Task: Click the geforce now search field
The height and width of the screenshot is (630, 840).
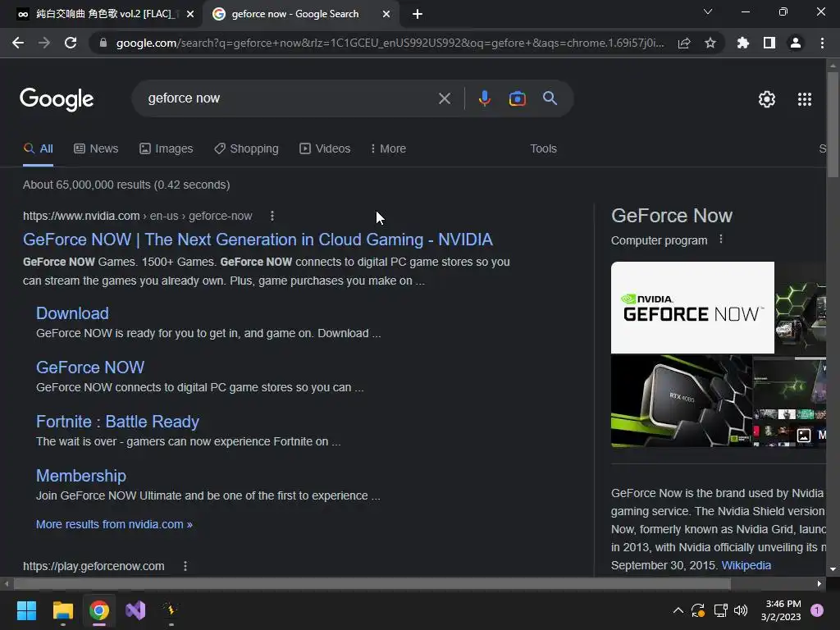Action: (290, 98)
